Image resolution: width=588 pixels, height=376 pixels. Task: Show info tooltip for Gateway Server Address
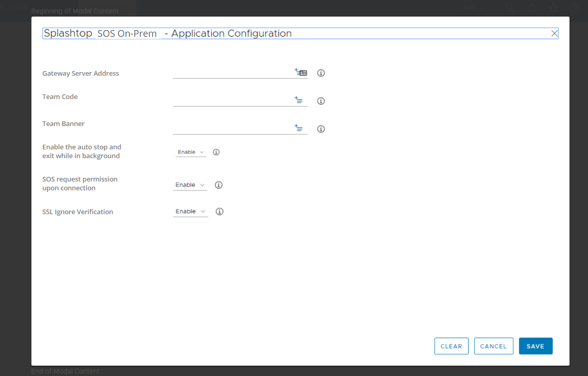point(321,73)
